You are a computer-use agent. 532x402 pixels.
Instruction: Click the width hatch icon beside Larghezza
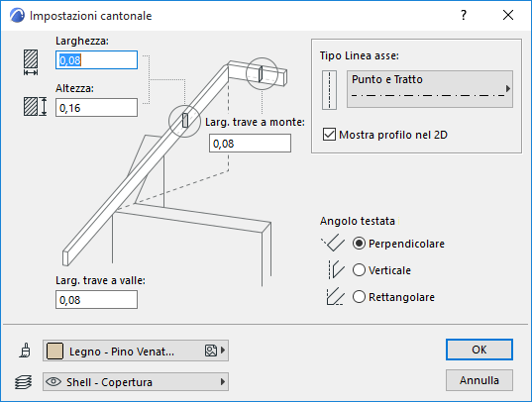(31, 62)
